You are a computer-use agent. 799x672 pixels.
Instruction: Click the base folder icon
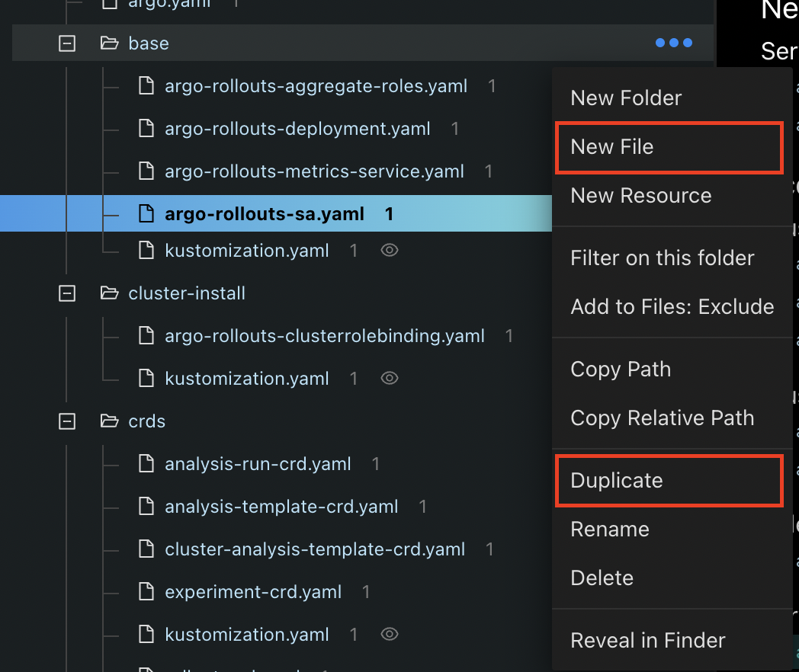click(x=109, y=43)
